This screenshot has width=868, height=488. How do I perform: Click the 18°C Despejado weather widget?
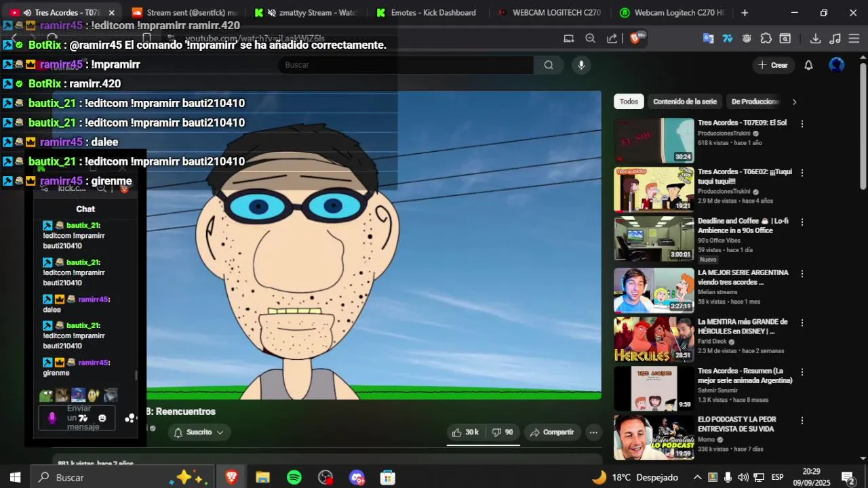point(635,478)
